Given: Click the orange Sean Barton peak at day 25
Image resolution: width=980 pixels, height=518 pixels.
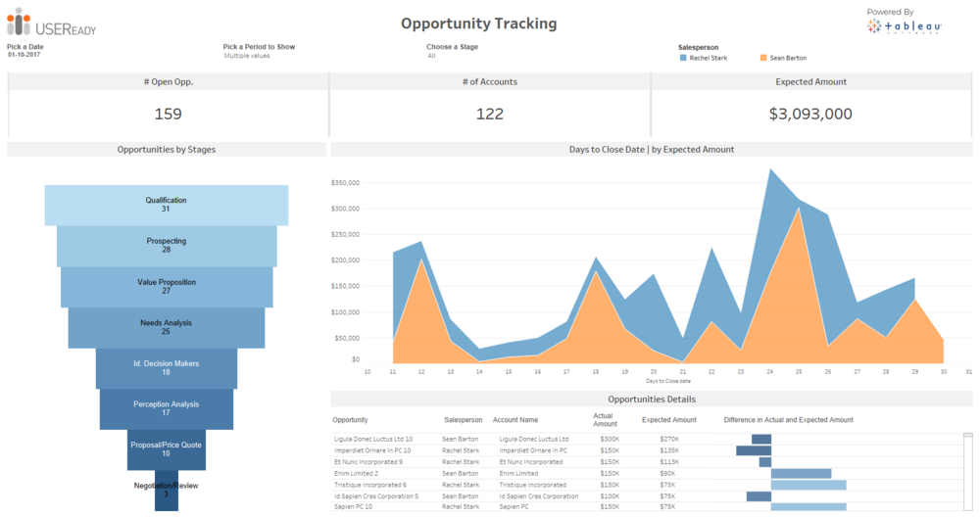Looking at the screenshot, I should pos(798,210).
